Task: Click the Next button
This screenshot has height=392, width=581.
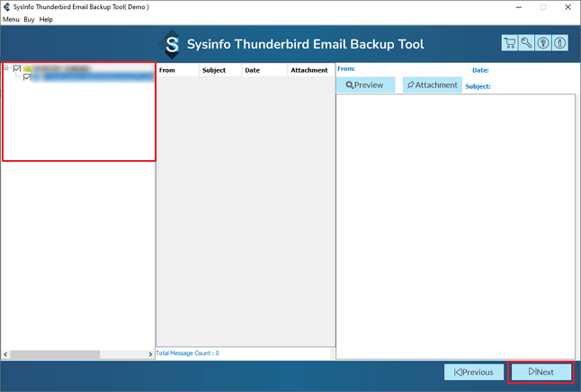Action: coord(541,372)
